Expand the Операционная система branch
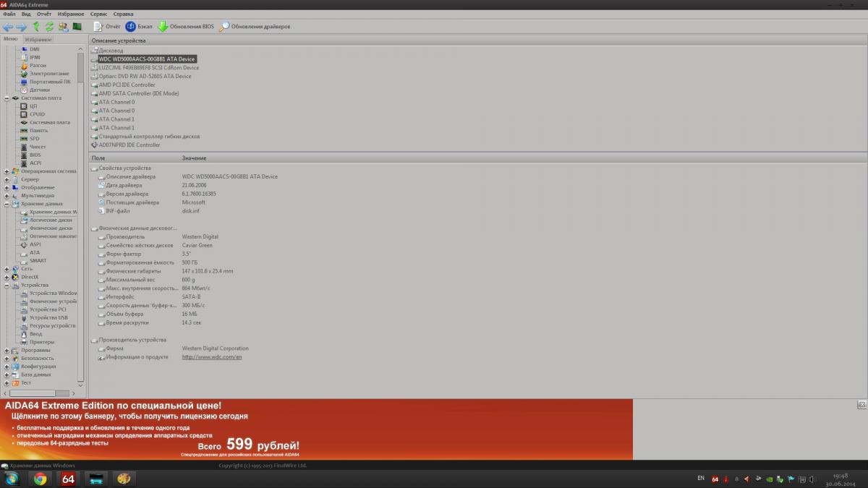 tap(7, 171)
